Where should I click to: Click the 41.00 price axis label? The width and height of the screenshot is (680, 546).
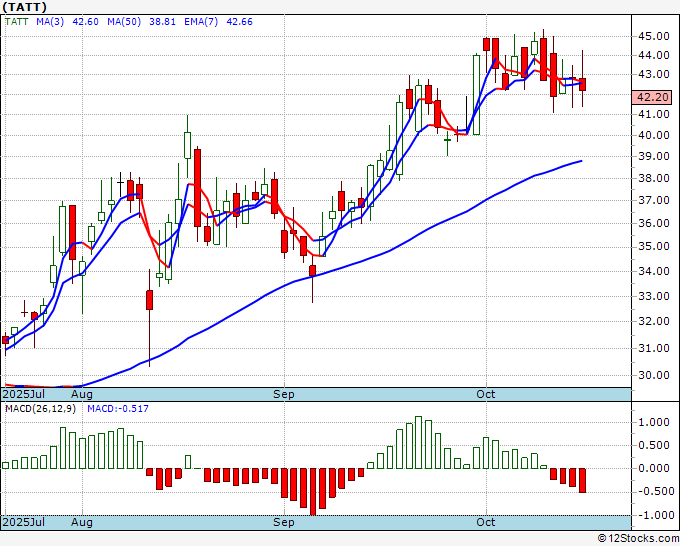click(654, 114)
